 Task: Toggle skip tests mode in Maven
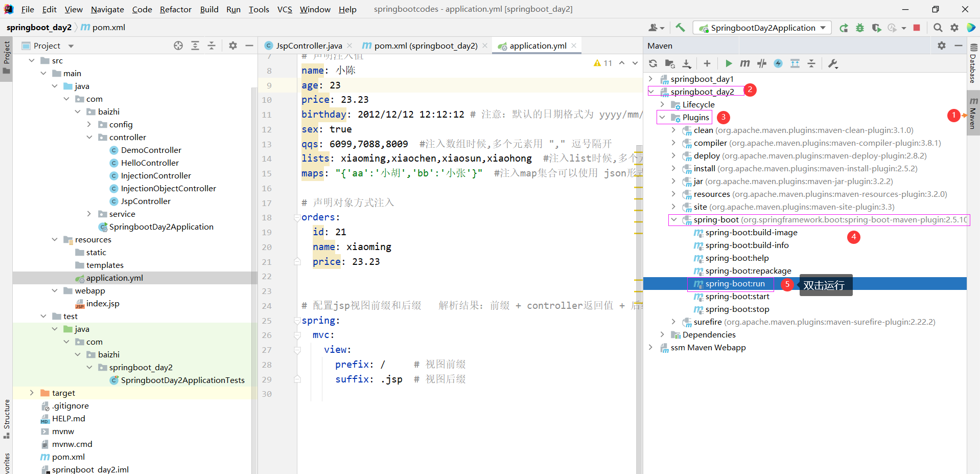point(762,63)
